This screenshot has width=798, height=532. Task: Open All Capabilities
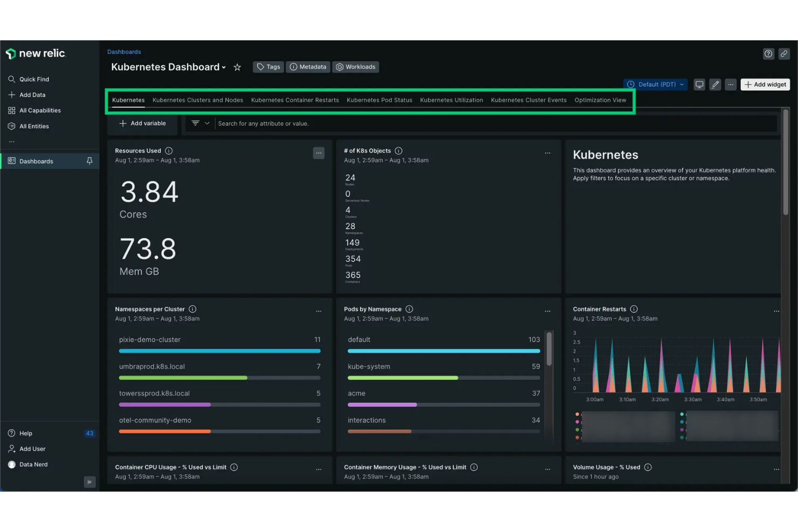click(x=35, y=110)
